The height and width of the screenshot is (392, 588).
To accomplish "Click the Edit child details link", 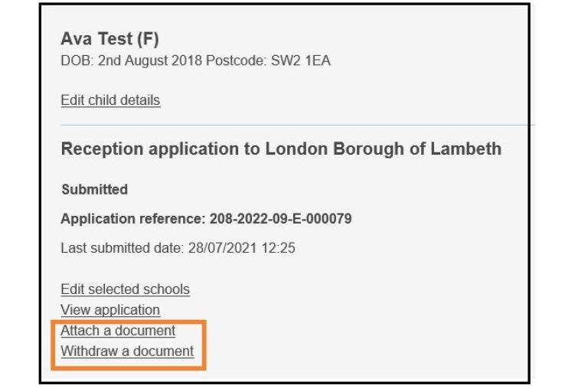I will click(110, 100).
